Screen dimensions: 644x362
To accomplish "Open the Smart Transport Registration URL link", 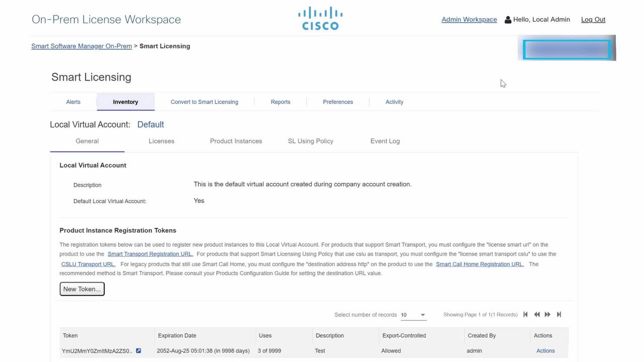I will 150,254.
